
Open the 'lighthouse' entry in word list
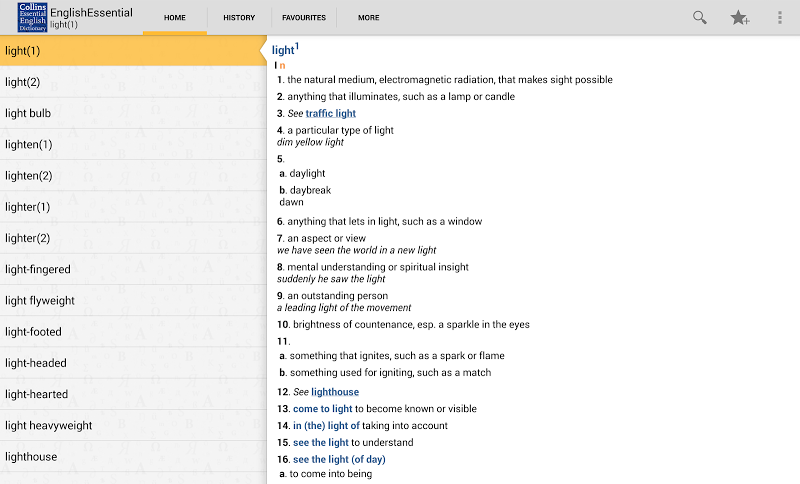pyautogui.click(x=133, y=456)
